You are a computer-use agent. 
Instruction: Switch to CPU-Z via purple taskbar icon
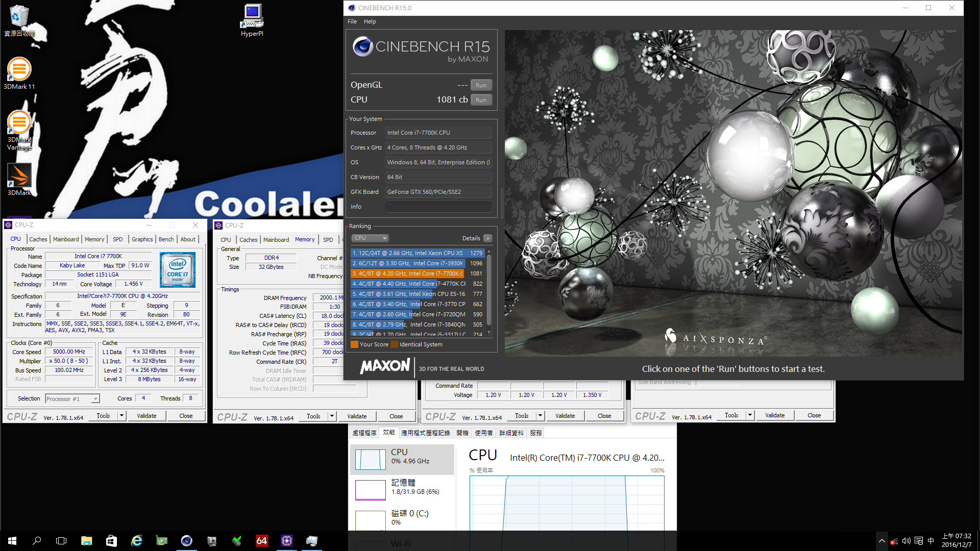point(287,541)
